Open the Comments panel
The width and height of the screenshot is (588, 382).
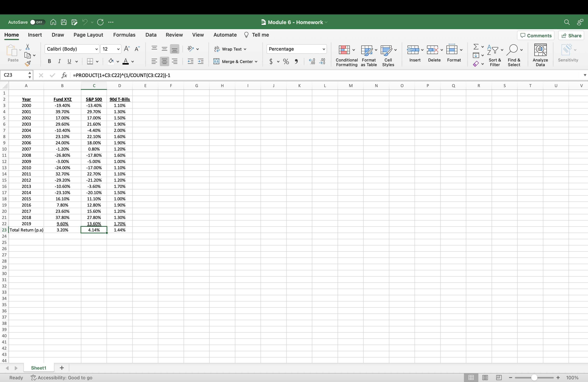(x=536, y=35)
